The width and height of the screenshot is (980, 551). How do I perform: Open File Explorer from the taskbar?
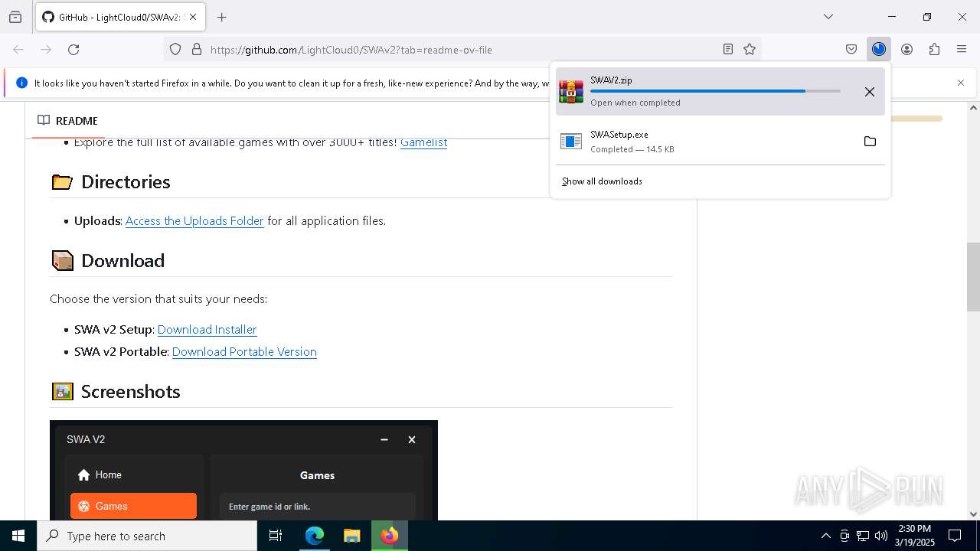pyautogui.click(x=351, y=536)
